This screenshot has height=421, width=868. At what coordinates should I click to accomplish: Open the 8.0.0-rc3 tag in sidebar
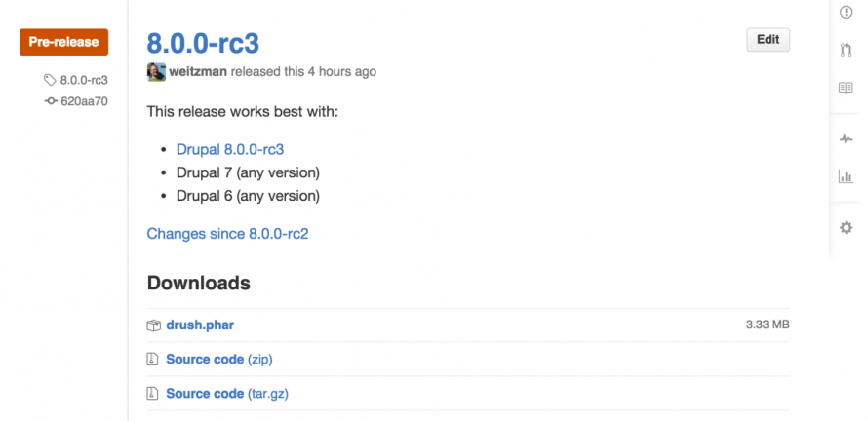tap(83, 80)
